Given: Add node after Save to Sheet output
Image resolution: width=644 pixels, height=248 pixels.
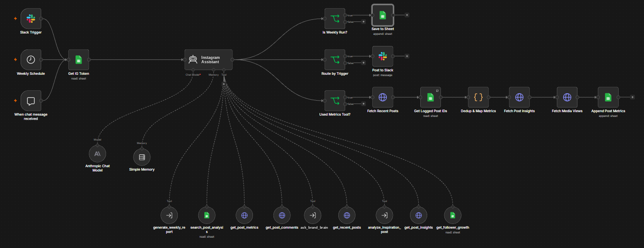Looking at the screenshot, I should (407, 15).
